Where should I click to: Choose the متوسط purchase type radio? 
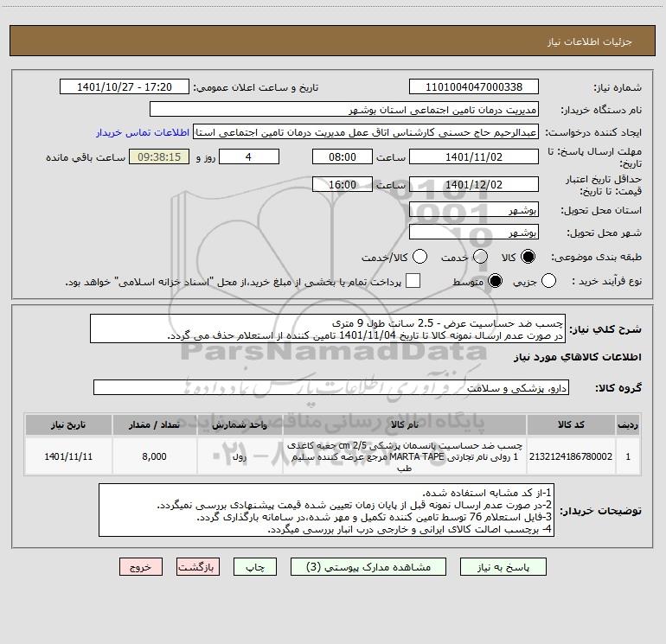click(x=495, y=281)
